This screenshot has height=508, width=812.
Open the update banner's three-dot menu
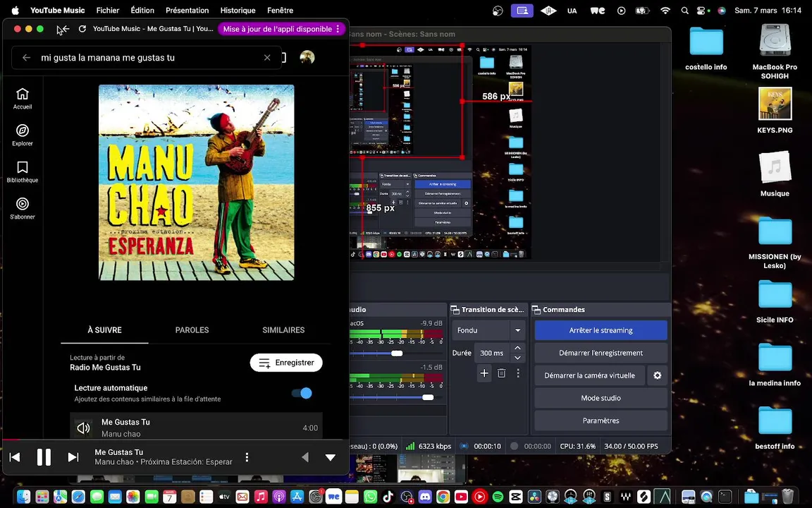[x=338, y=29]
